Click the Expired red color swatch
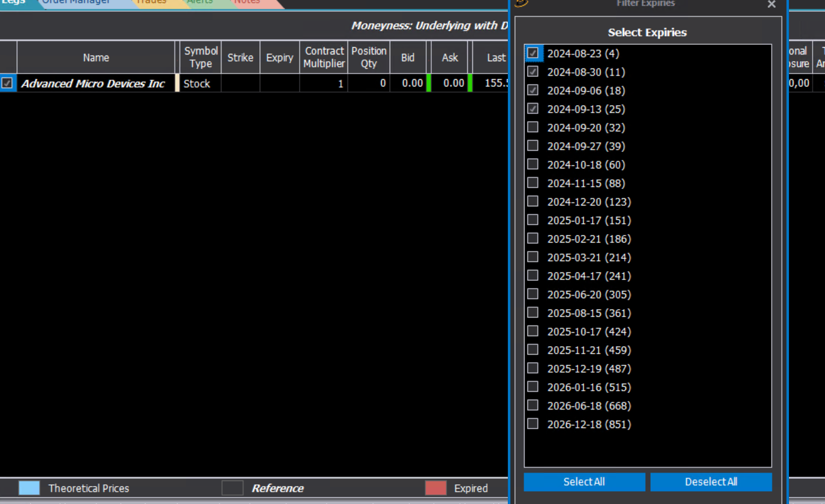825x504 pixels. 436,488
